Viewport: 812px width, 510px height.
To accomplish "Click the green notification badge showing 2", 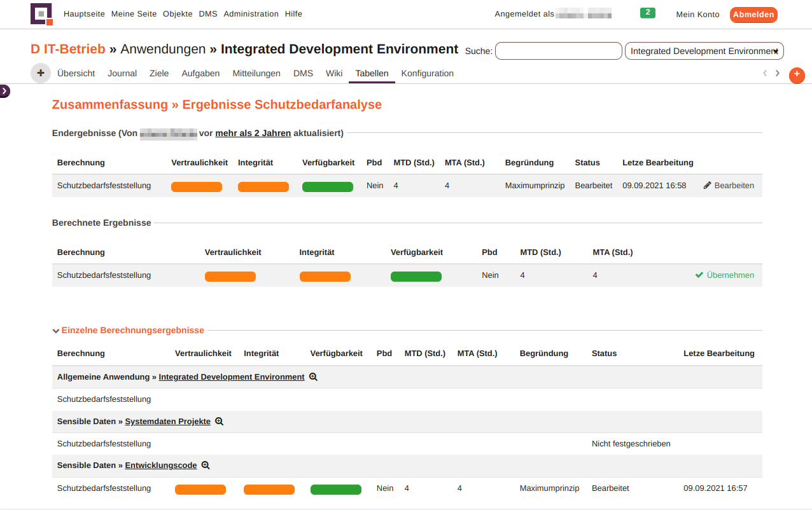I will (647, 13).
